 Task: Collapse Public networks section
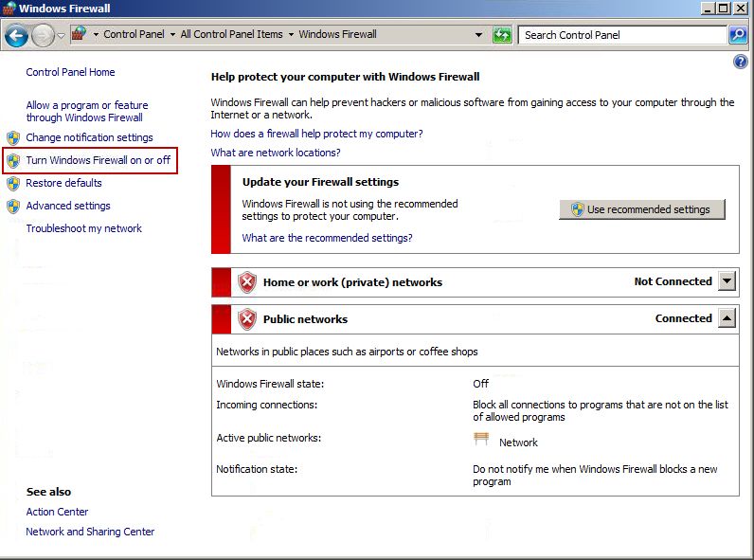click(727, 318)
